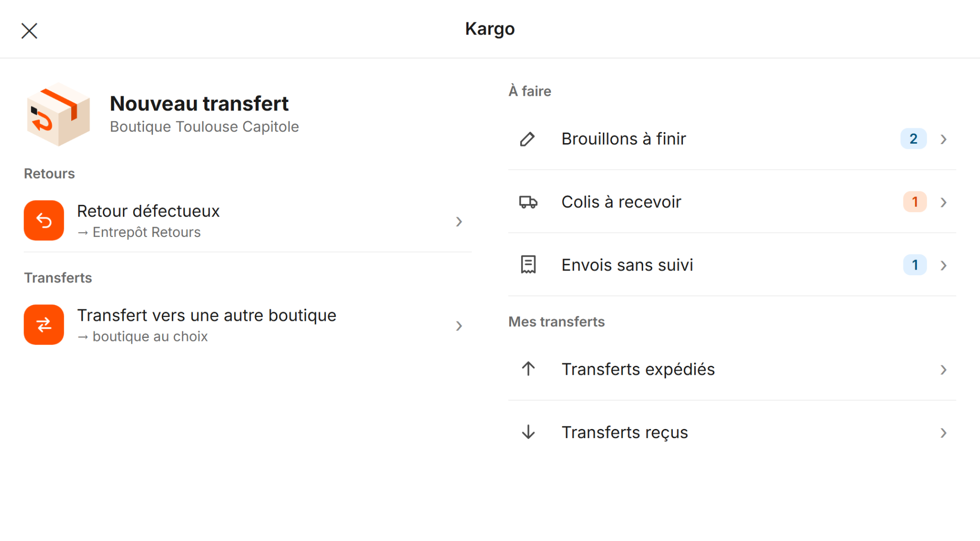980x541 pixels.
Task: Open the Transferts reçus chevron
Action: (x=944, y=433)
